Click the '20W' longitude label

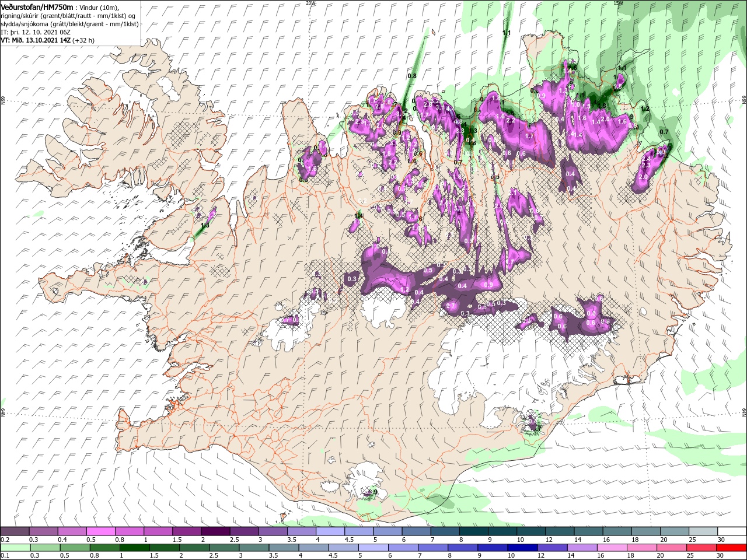point(310,3)
